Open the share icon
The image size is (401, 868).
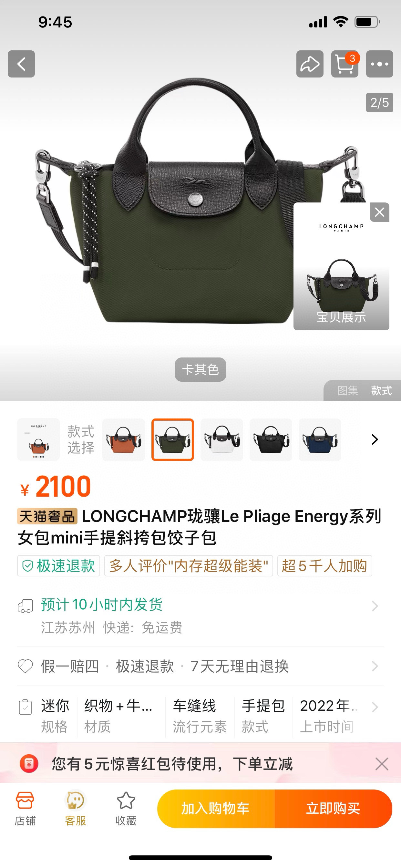pos(310,64)
